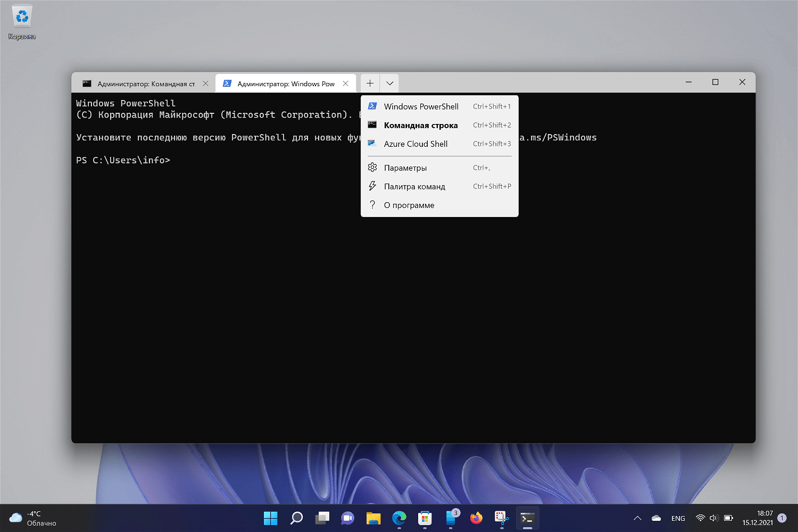Expand hidden system tray icons
This screenshot has height=532, width=798.
point(637,518)
